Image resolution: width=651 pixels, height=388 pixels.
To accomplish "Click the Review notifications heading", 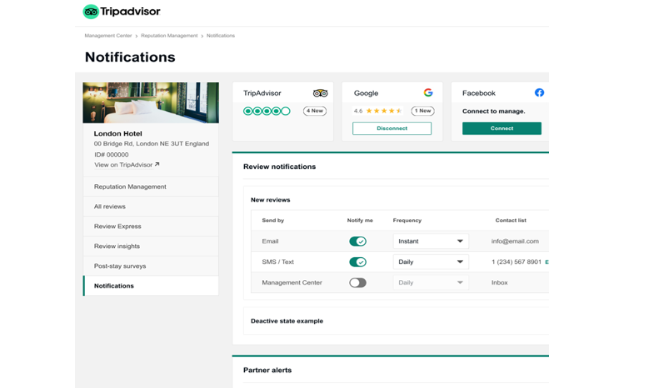I will point(279,166).
